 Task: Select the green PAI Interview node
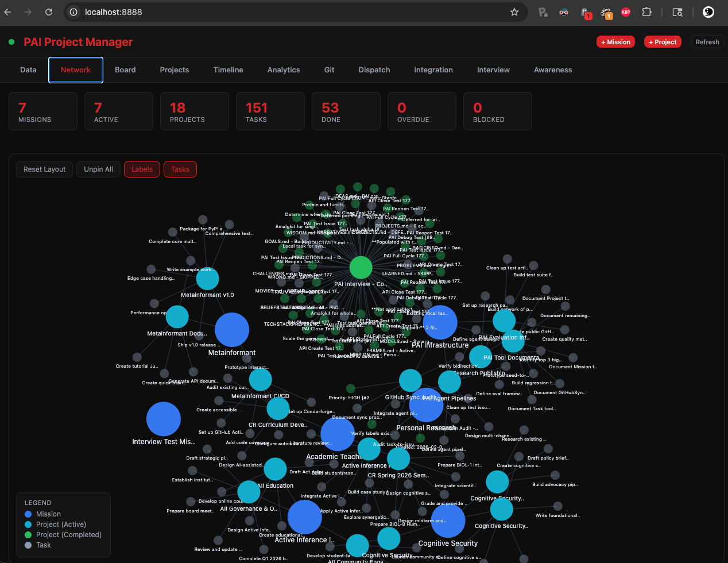click(x=361, y=267)
